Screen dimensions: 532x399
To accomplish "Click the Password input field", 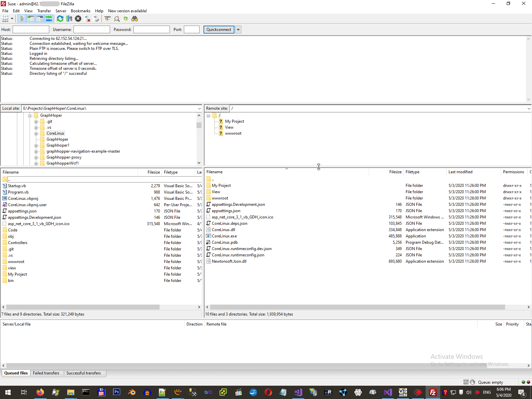I will click(152, 30).
